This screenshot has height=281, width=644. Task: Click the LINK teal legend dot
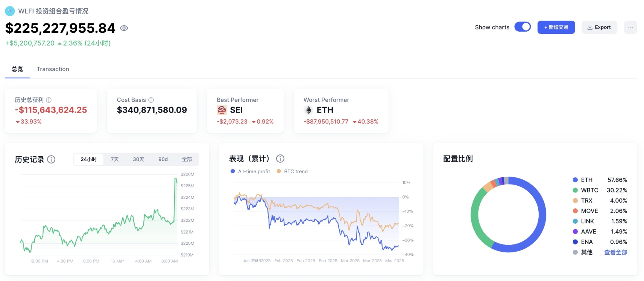coord(575,221)
